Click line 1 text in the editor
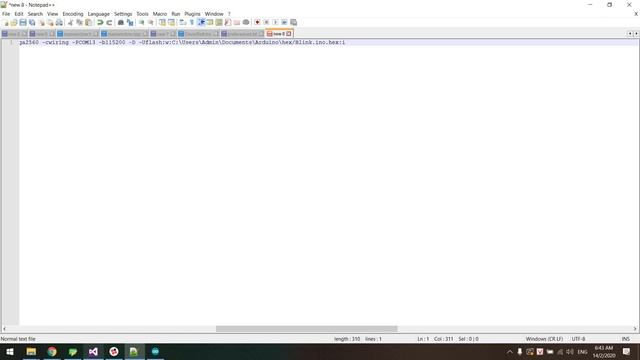Viewport: 640px width, 360px height. (x=182, y=42)
